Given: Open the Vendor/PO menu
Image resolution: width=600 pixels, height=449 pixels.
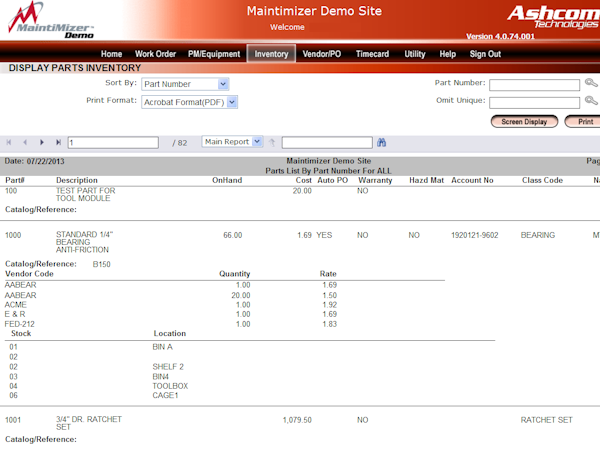Looking at the screenshot, I should point(322,54).
